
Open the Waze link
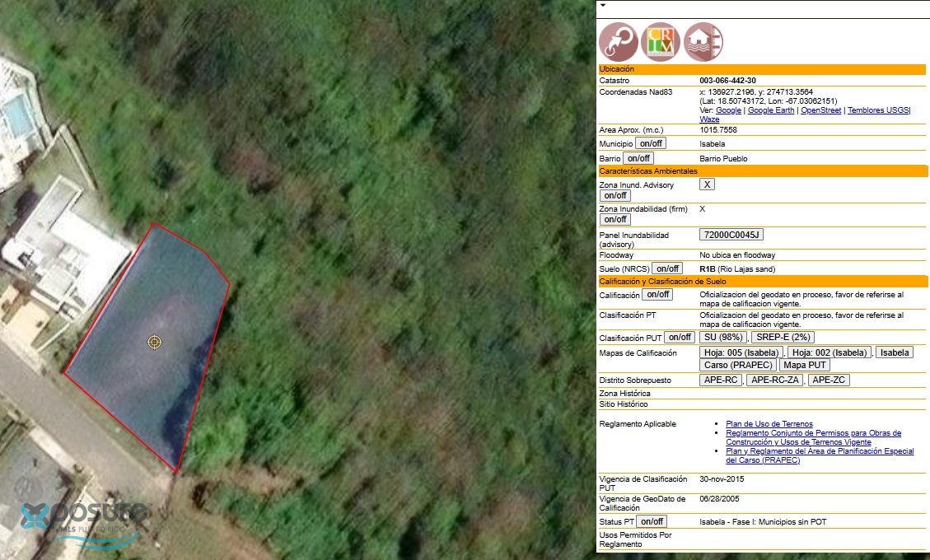709,119
